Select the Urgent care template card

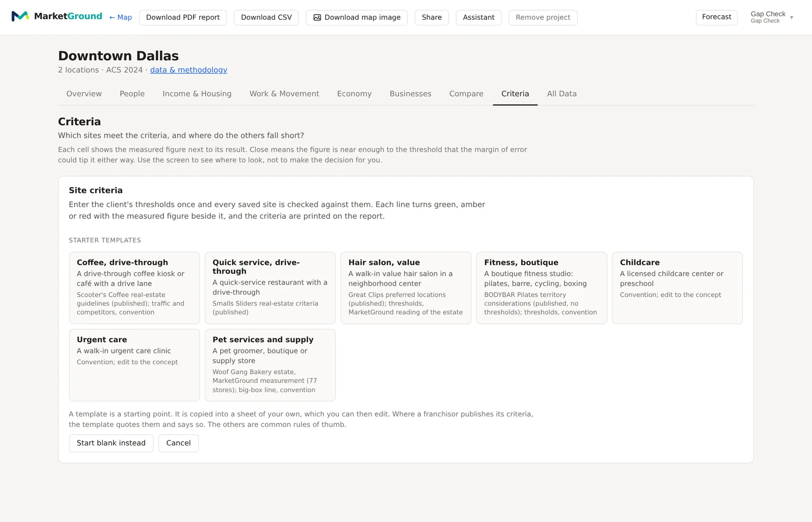[134, 365]
